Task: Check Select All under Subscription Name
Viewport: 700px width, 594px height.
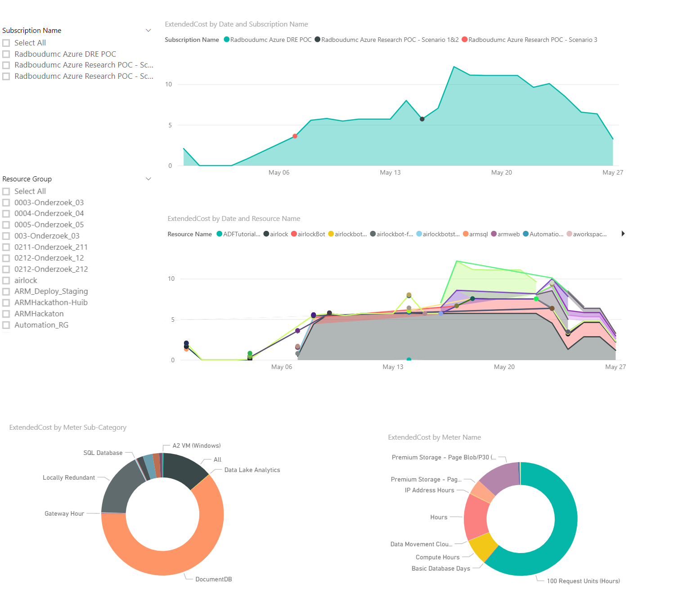Action: click(6, 43)
